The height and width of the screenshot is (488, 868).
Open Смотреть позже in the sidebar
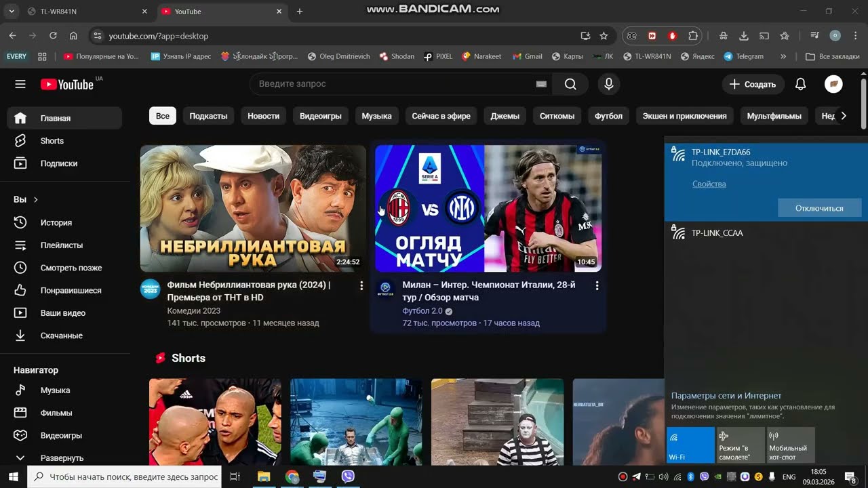tap(65, 268)
